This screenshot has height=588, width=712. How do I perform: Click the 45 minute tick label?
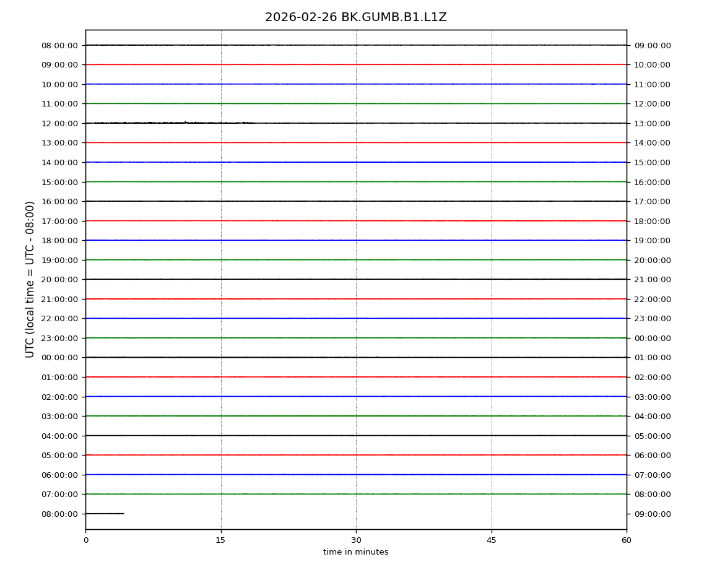(491, 540)
